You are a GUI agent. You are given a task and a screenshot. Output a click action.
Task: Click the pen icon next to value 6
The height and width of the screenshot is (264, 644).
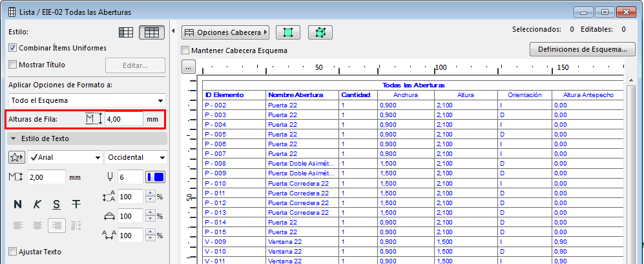[x=110, y=177]
